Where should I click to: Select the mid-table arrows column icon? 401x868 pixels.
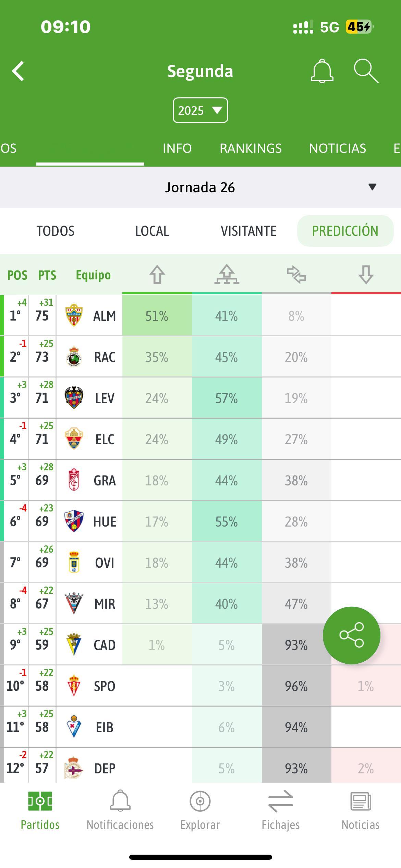[x=296, y=275]
